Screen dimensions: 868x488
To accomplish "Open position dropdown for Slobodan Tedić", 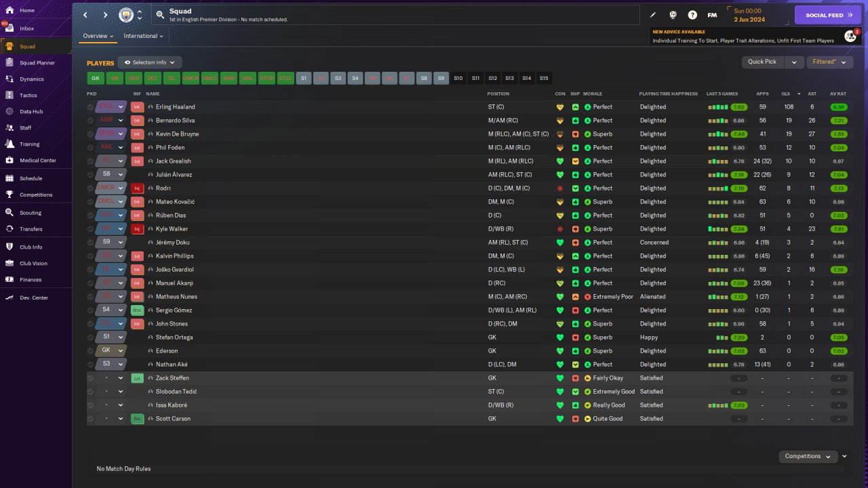I will coord(121,392).
